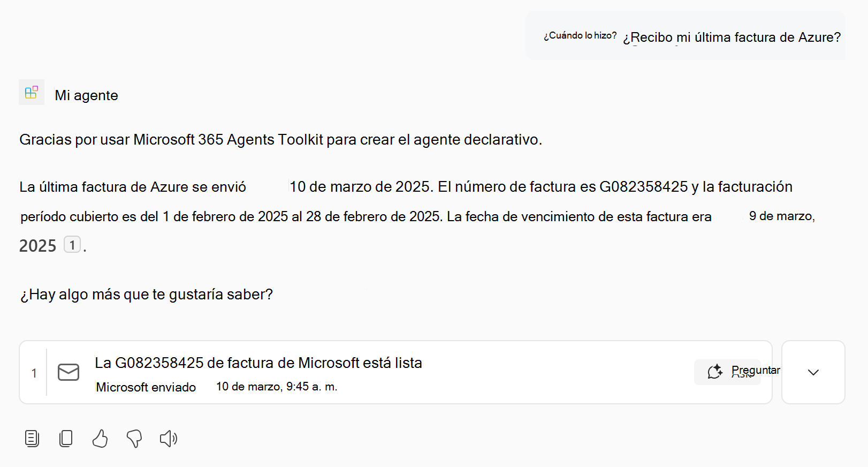Expand the email citation card with the chevron
Image resolution: width=868 pixels, height=467 pixels.
(813, 372)
